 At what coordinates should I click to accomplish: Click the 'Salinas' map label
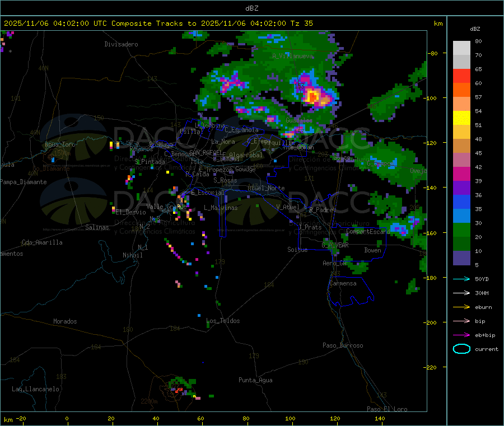click(97, 227)
